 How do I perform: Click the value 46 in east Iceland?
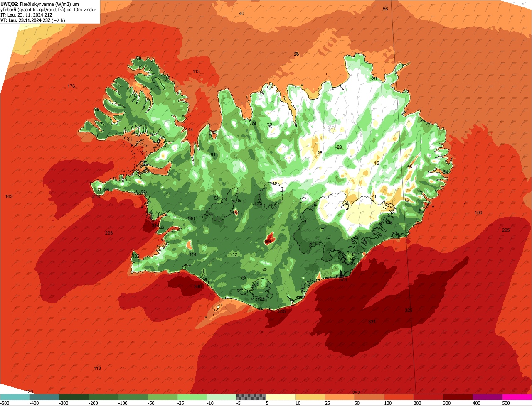pos(410,166)
